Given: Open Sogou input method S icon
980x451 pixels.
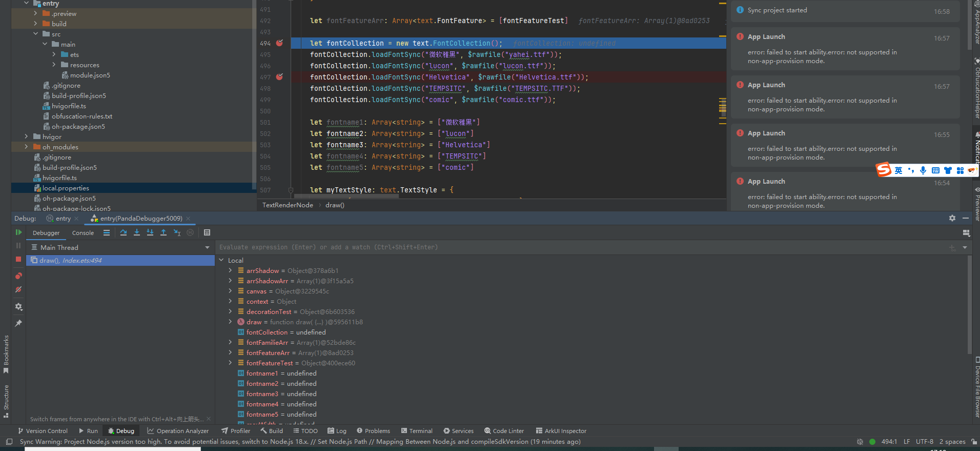Looking at the screenshot, I should tap(884, 170).
